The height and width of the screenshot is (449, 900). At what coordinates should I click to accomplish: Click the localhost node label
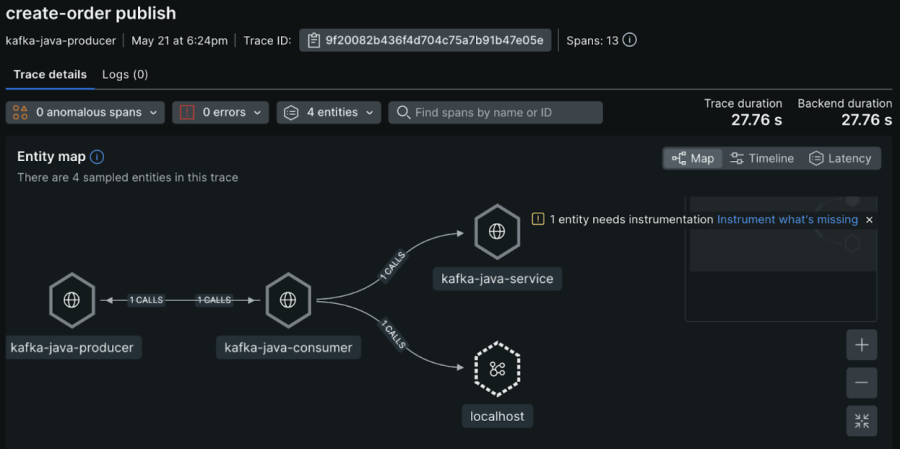pyautogui.click(x=498, y=416)
